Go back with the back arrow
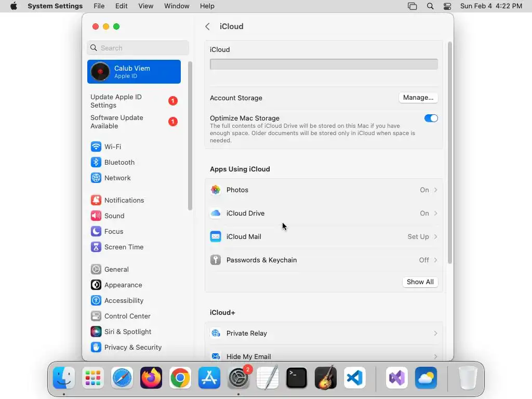532x399 pixels. (208, 26)
